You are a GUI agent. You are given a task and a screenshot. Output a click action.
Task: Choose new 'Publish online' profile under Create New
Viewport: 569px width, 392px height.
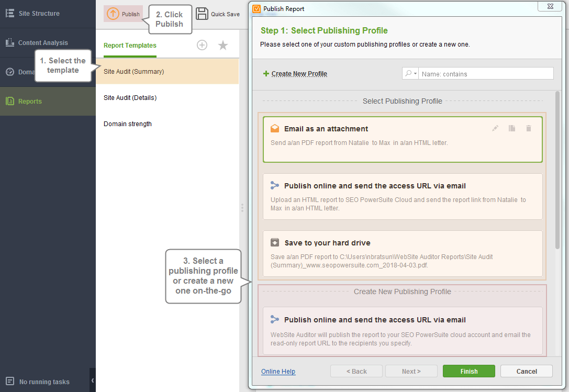coord(403,331)
